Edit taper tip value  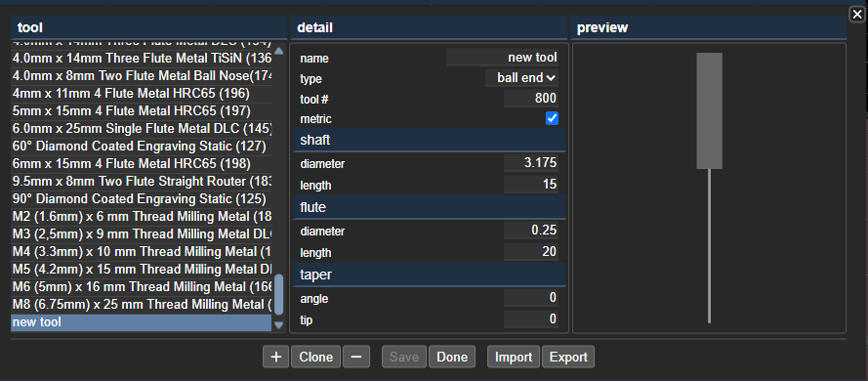click(531, 319)
